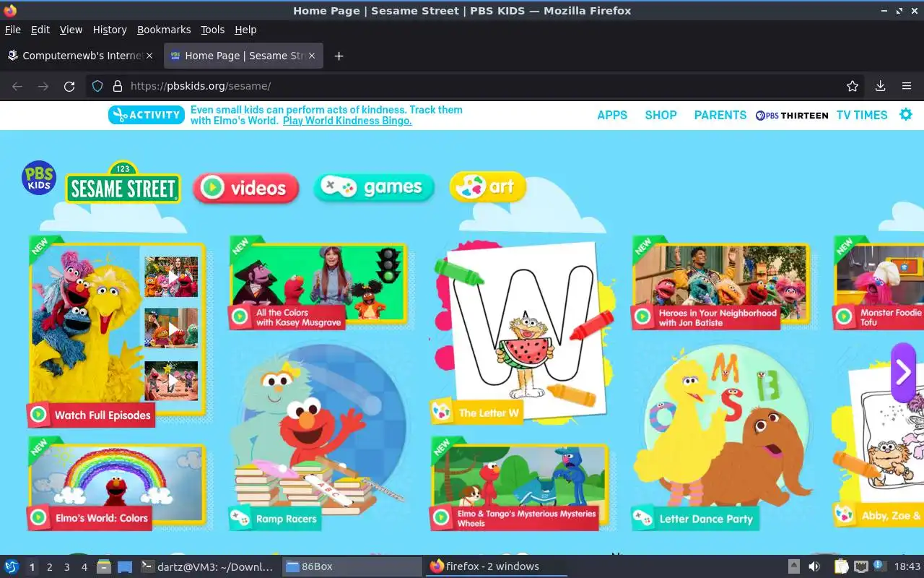The width and height of the screenshot is (924, 578).
Task: Open a new tab with plus button
Action: tap(339, 56)
